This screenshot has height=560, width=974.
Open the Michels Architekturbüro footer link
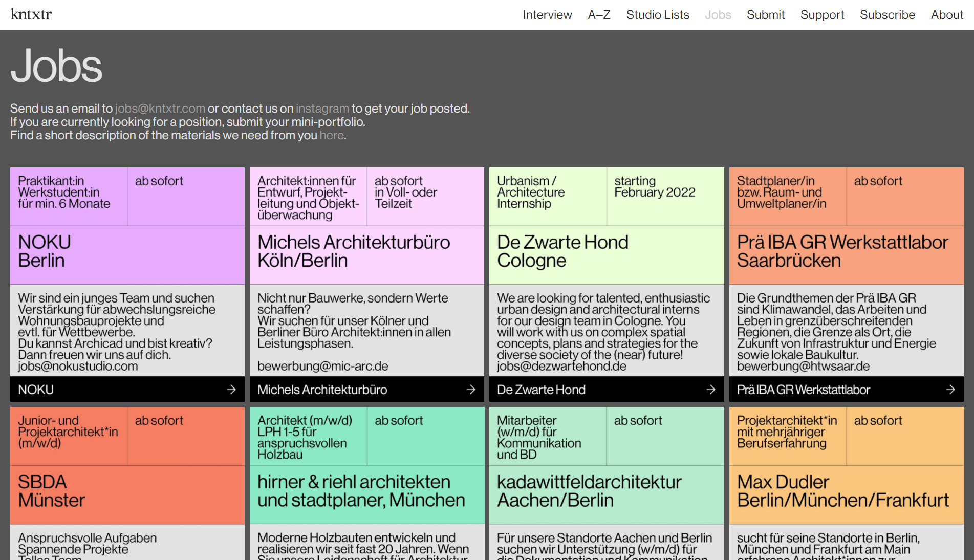[367, 390]
